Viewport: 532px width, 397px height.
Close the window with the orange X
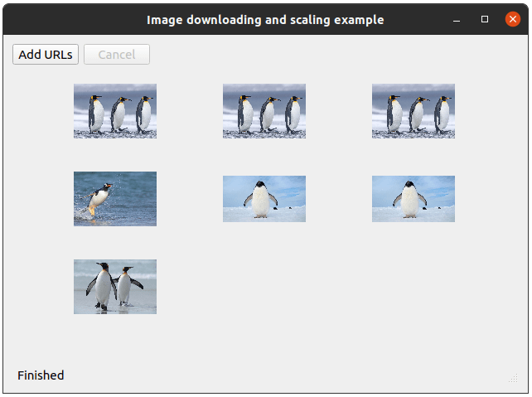[512, 19]
